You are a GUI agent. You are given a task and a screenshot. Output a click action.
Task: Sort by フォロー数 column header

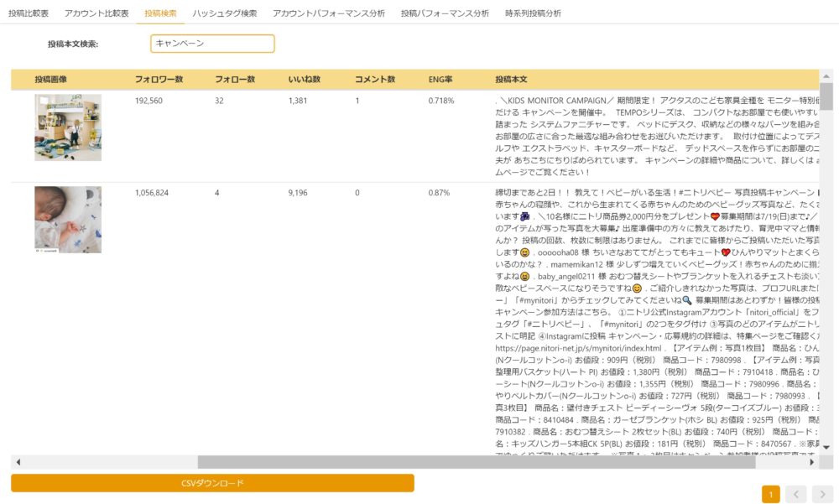click(x=235, y=79)
